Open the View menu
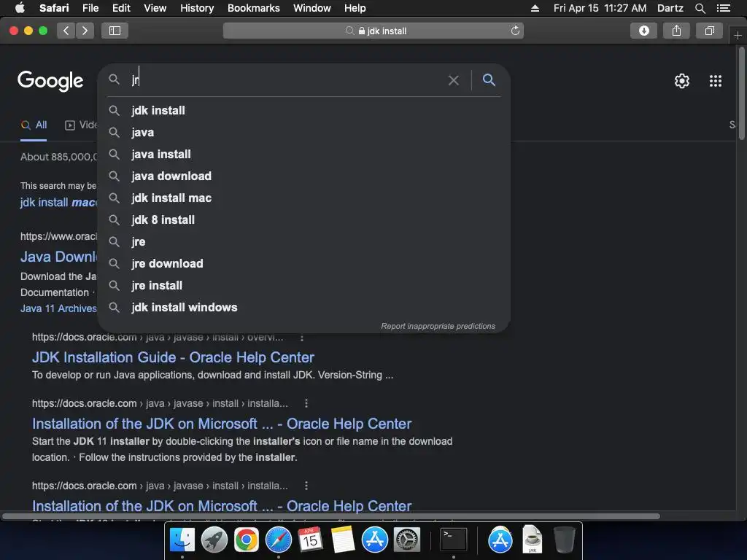 click(x=155, y=8)
